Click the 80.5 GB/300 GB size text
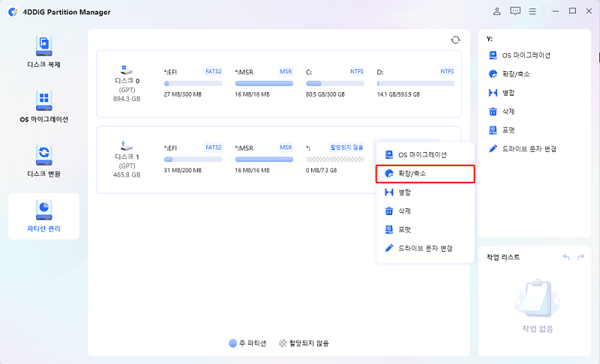 point(325,94)
